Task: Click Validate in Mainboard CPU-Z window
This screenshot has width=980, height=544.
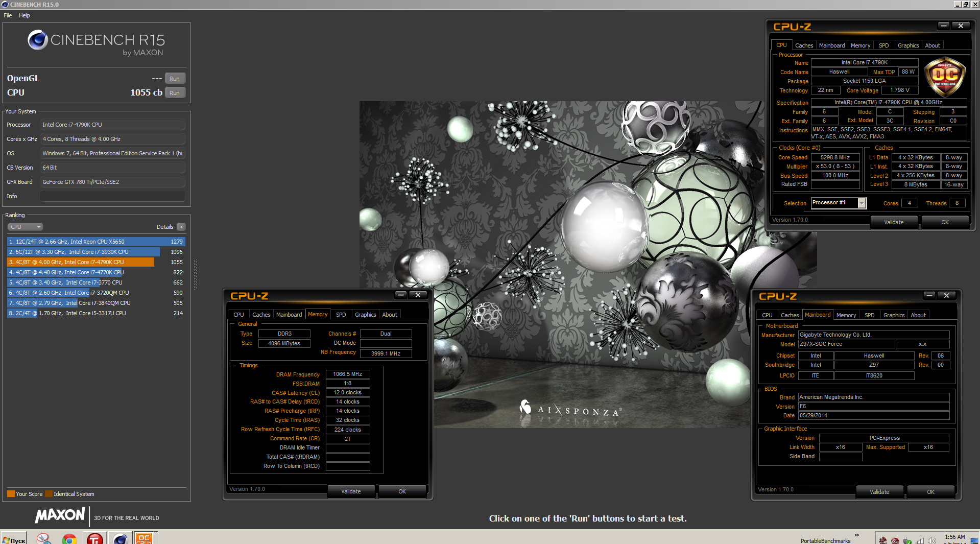Action: point(879,492)
